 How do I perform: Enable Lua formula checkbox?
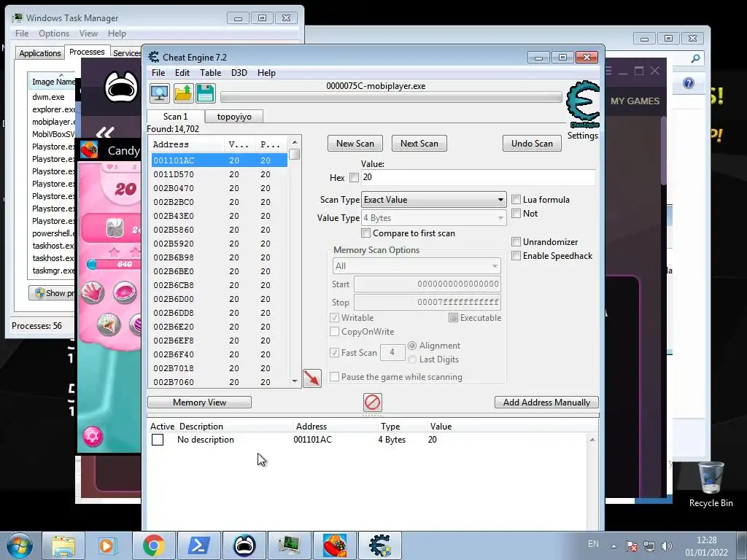516,200
